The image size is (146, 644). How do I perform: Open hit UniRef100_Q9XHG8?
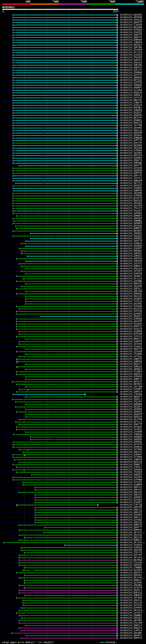coord(131,17)
